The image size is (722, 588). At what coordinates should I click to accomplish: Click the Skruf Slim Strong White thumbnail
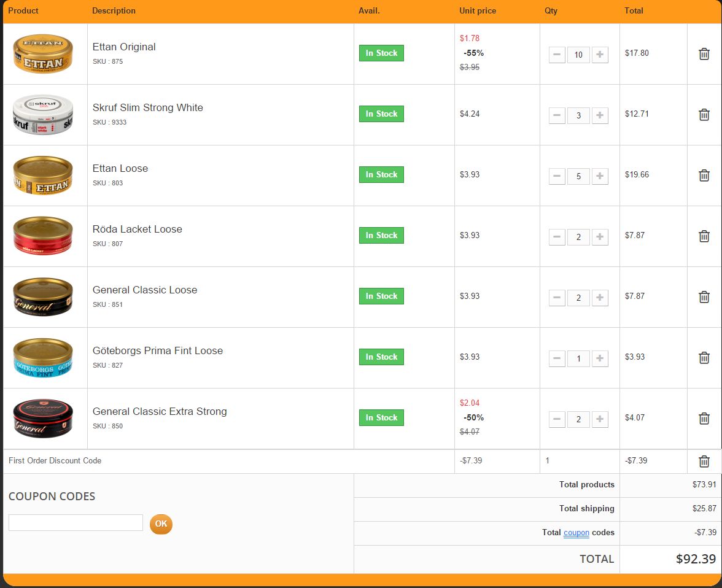(x=43, y=115)
